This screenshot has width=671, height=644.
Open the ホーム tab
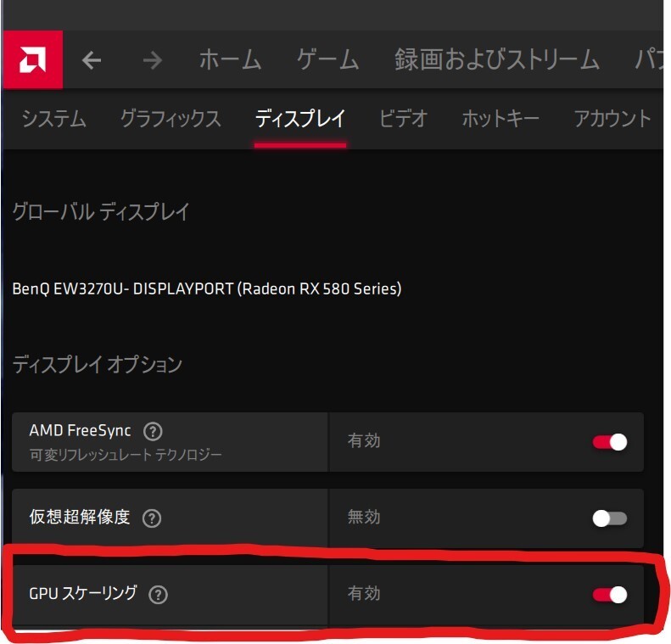[230, 59]
